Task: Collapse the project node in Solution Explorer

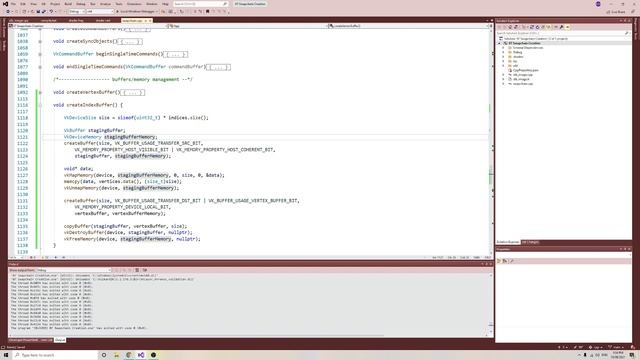Action: 499,43
